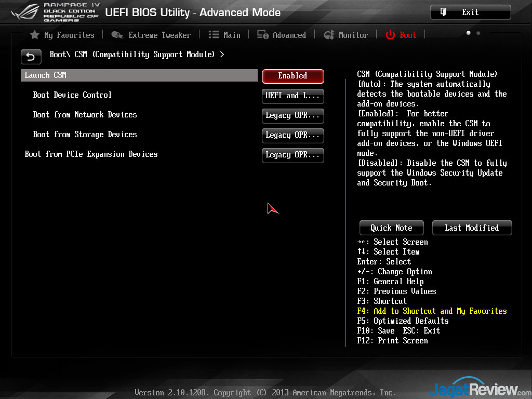
Task: Select Boot from PCIe Expansion Devices label
Action: (91, 154)
